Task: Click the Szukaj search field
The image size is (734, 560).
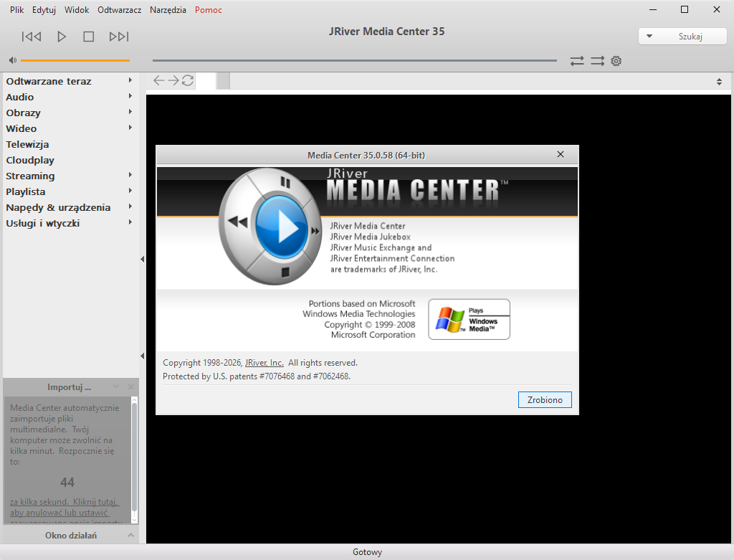Action: coord(690,37)
